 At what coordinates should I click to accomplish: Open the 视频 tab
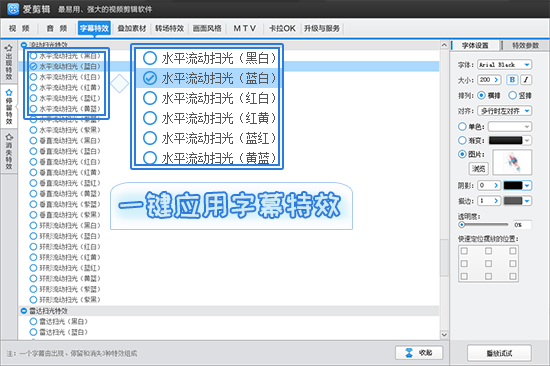click(19, 28)
